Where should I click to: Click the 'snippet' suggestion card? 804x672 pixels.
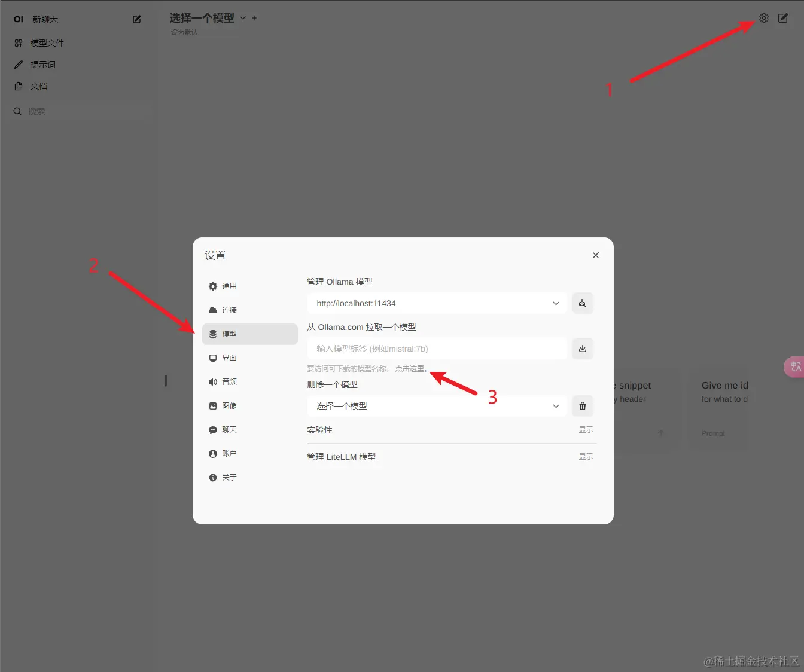647,410
